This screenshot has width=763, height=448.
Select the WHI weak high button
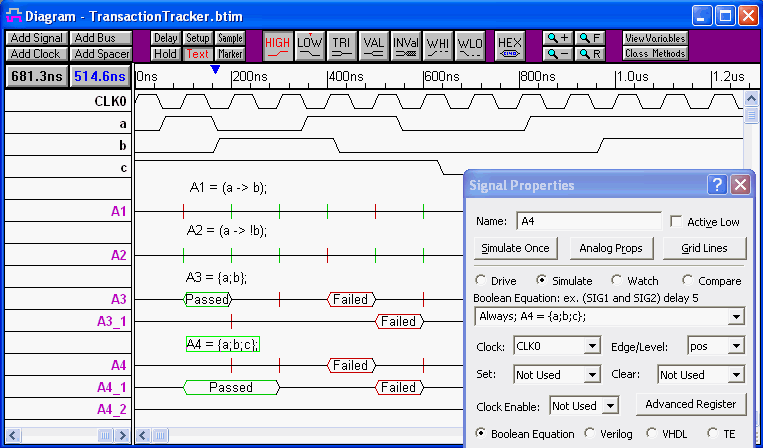tap(437, 46)
